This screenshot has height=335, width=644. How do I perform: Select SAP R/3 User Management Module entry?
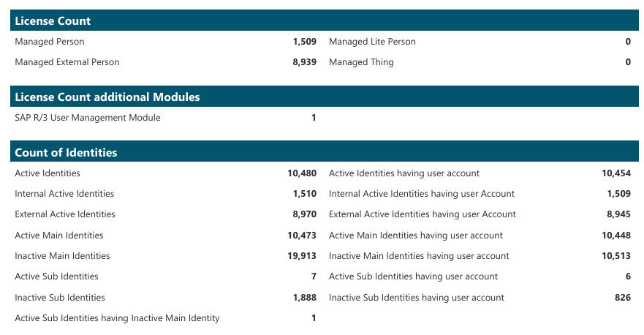[88, 118]
